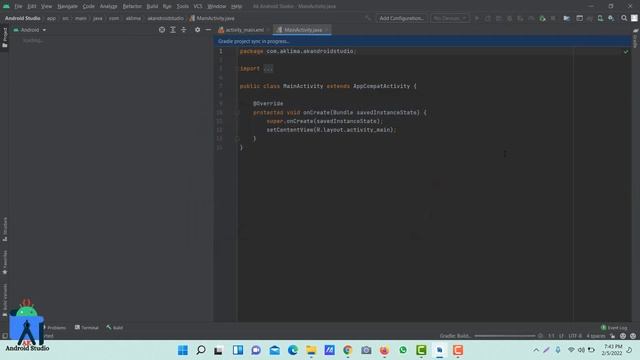Open the Problems tool window
The width and height of the screenshot is (640, 360).
click(55, 327)
